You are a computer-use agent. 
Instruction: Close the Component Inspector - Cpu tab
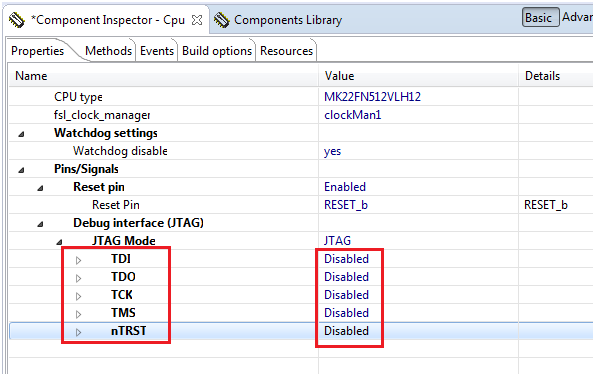197,20
